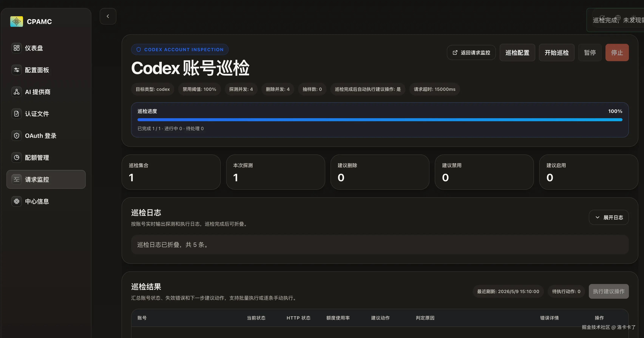Click the 巡检完成 toast notification
Screen dimensions: 644x338
pos(615,20)
